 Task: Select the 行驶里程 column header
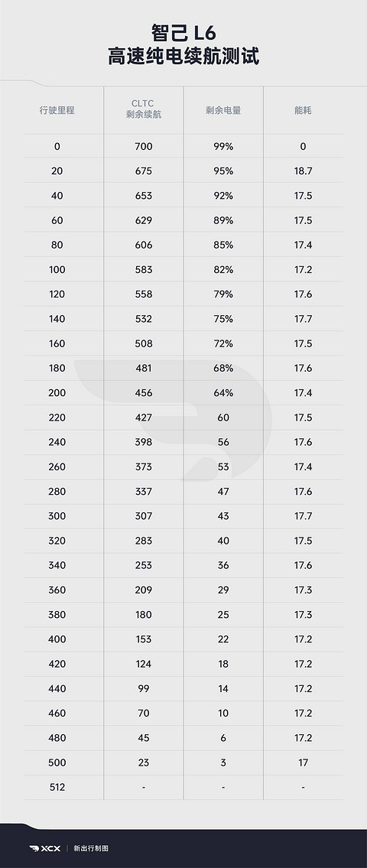point(57,110)
